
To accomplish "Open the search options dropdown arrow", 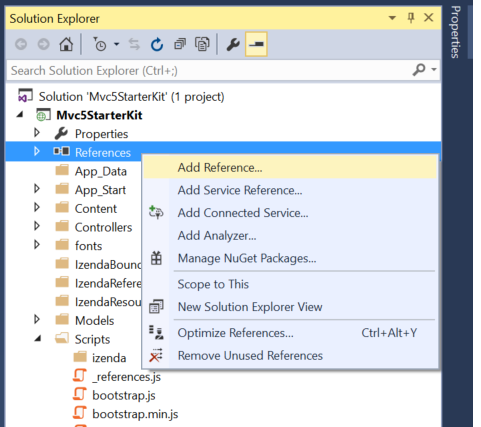I will pyautogui.click(x=434, y=69).
